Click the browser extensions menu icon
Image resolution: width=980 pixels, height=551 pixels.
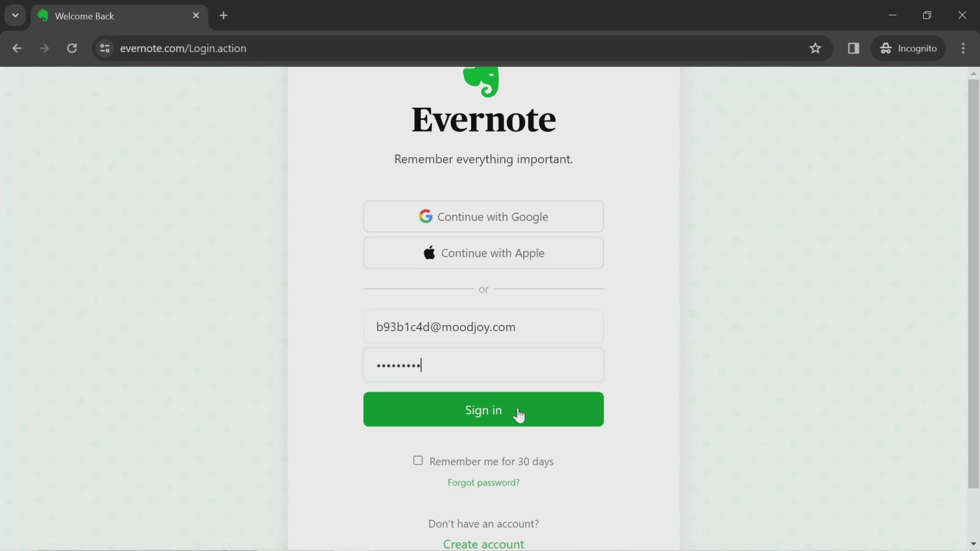click(853, 48)
